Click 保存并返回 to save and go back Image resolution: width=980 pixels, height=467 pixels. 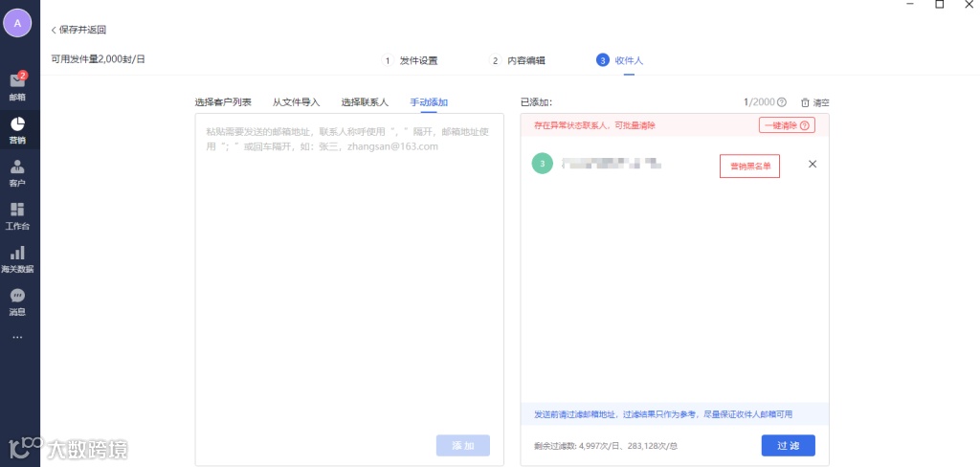(x=78, y=30)
